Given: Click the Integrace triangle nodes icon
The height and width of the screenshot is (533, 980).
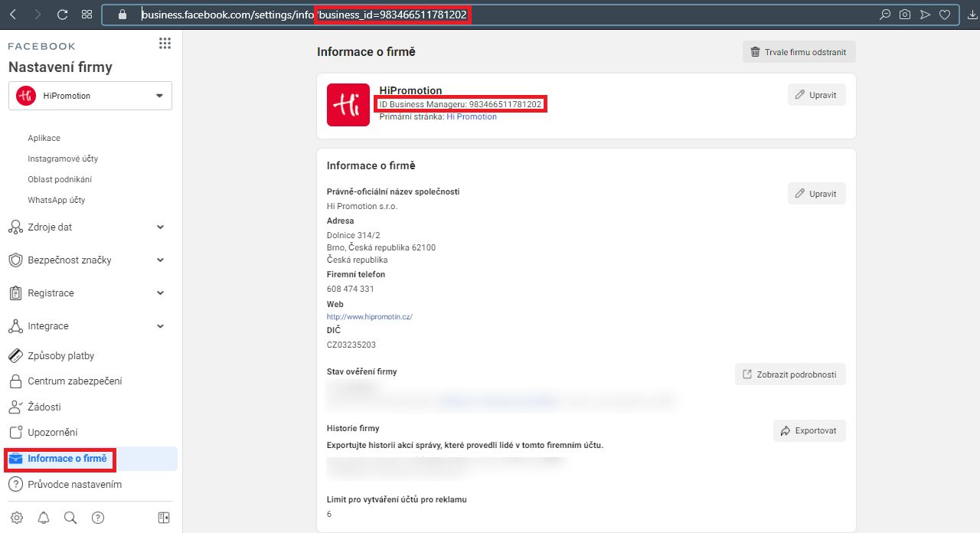Looking at the screenshot, I should tap(15, 326).
